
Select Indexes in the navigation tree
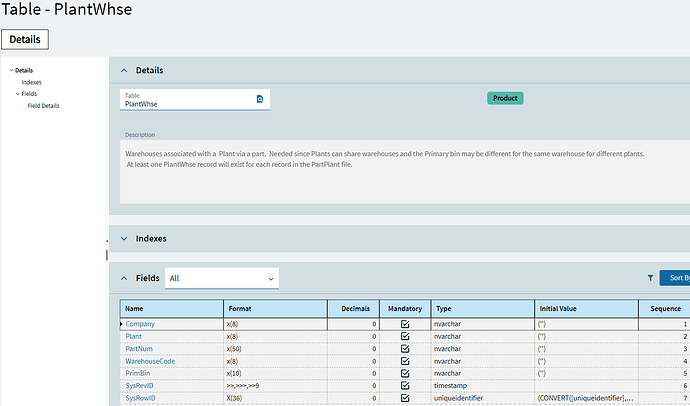pos(31,82)
